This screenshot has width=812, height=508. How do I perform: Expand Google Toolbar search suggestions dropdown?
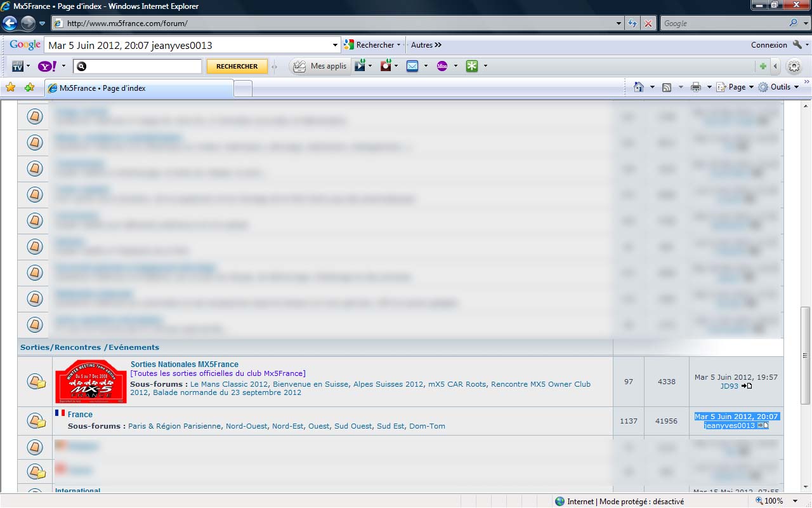pyautogui.click(x=336, y=45)
